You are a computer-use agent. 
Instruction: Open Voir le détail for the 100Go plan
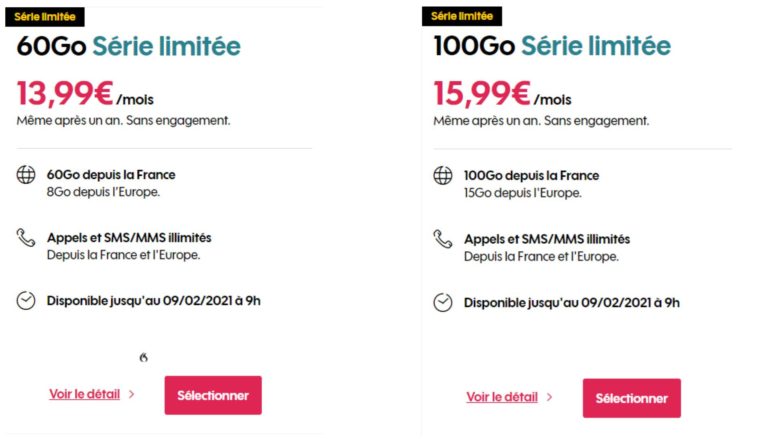[x=501, y=397]
